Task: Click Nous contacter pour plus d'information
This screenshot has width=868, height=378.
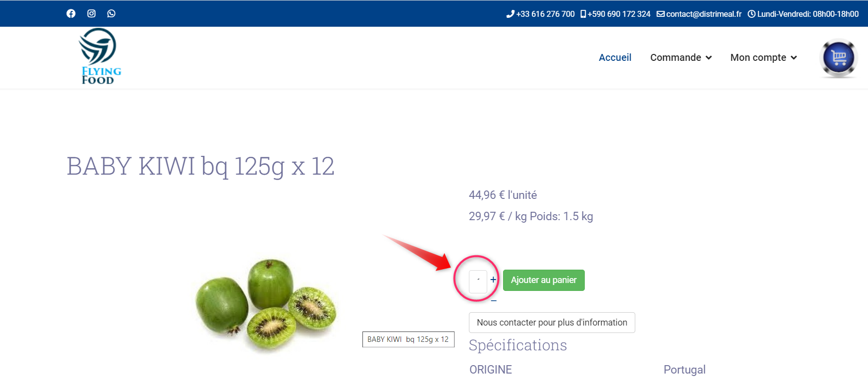Action: [x=552, y=323]
